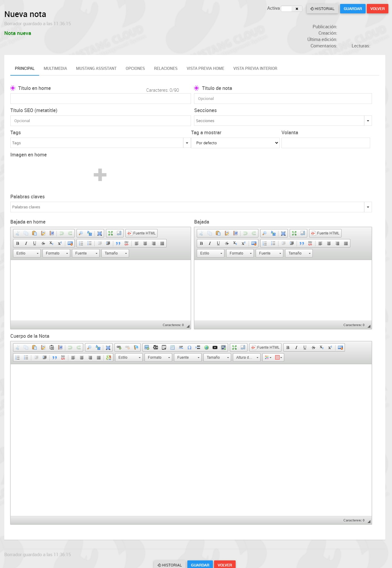The width and height of the screenshot is (392, 568).
Task: Maximize the Bajada en home editor
Action: coord(111,233)
